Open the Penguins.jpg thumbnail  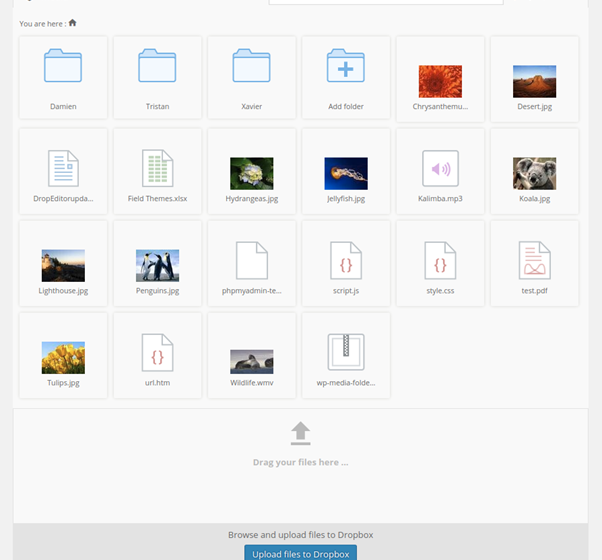pos(157,266)
